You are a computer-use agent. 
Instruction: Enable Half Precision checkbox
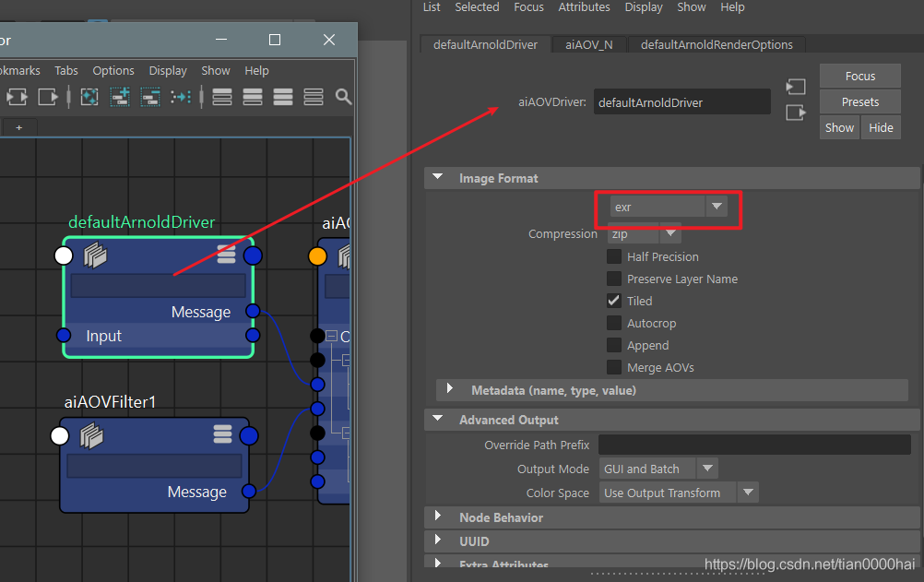[x=614, y=256]
